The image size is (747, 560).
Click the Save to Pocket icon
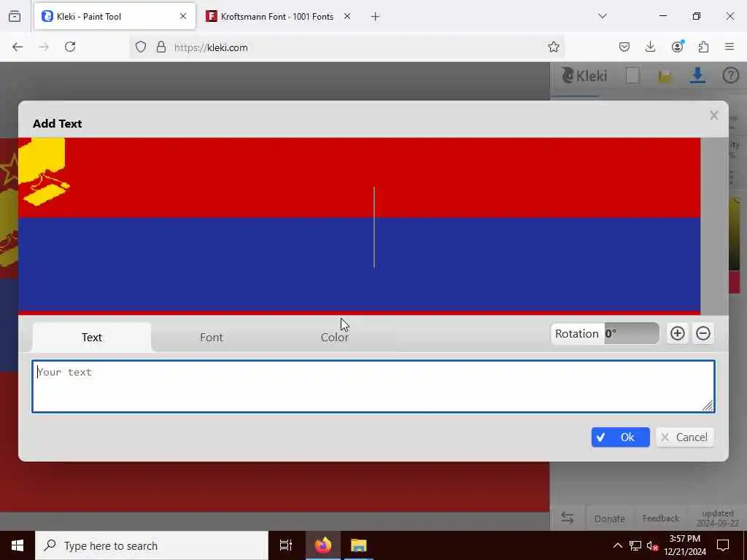click(x=624, y=47)
